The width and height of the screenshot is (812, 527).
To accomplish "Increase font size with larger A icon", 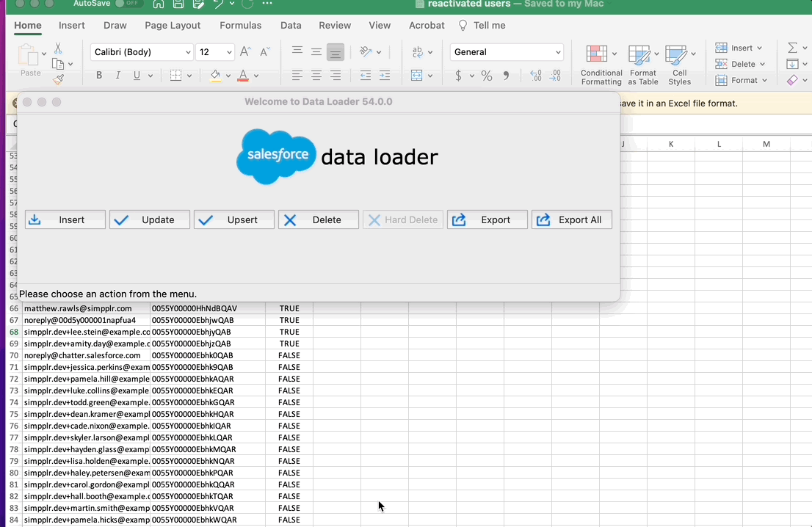I will point(245,52).
